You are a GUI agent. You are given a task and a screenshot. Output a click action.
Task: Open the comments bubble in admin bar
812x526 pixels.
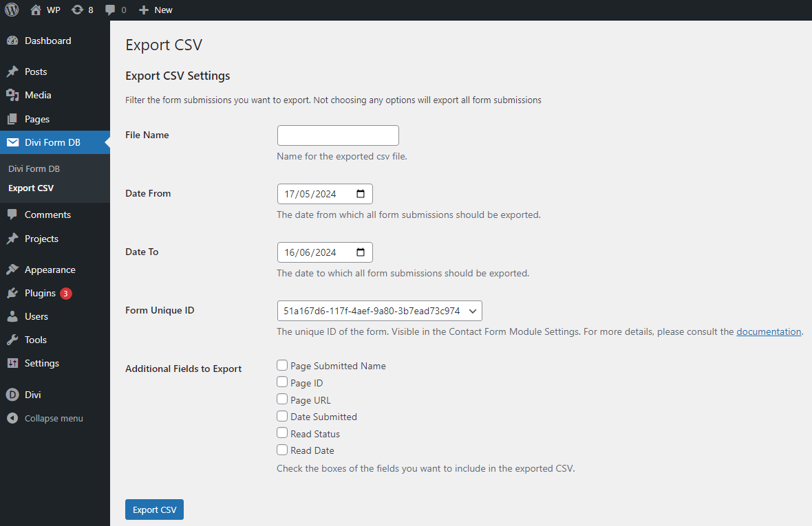click(x=110, y=10)
